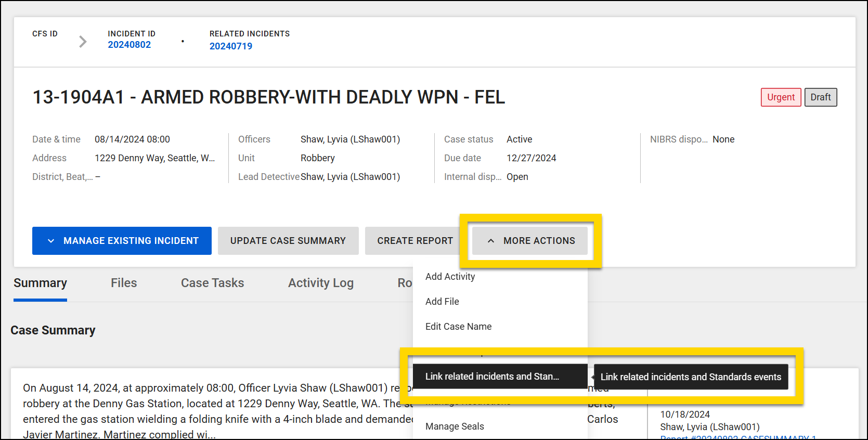Click Case status value Active
Image resolution: width=868 pixels, height=440 pixels.
pyautogui.click(x=519, y=139)
